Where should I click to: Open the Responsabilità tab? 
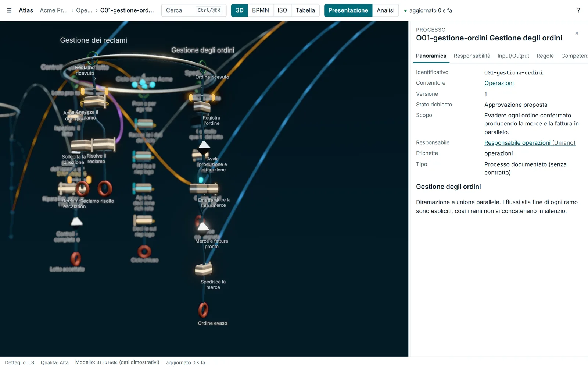tap(472, 56)
